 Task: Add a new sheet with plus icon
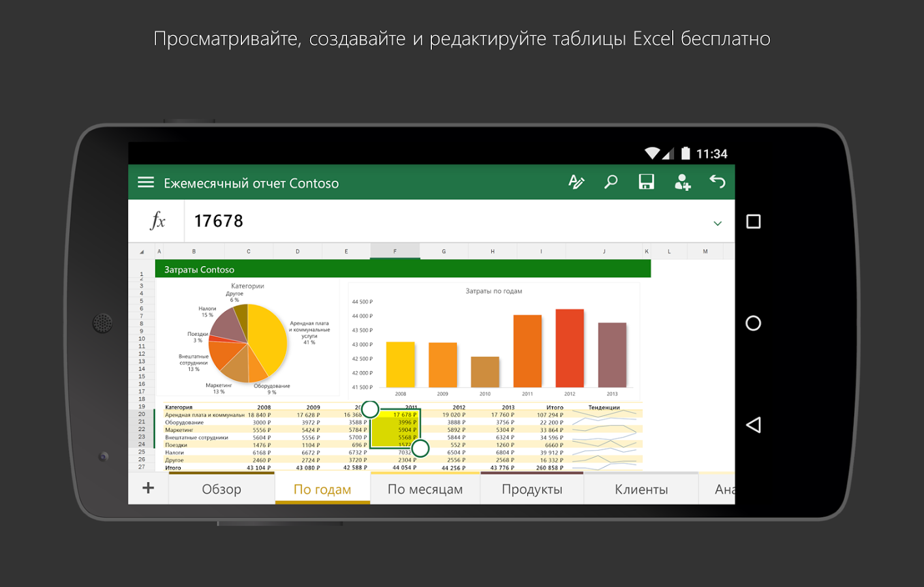tap(148, 488)
